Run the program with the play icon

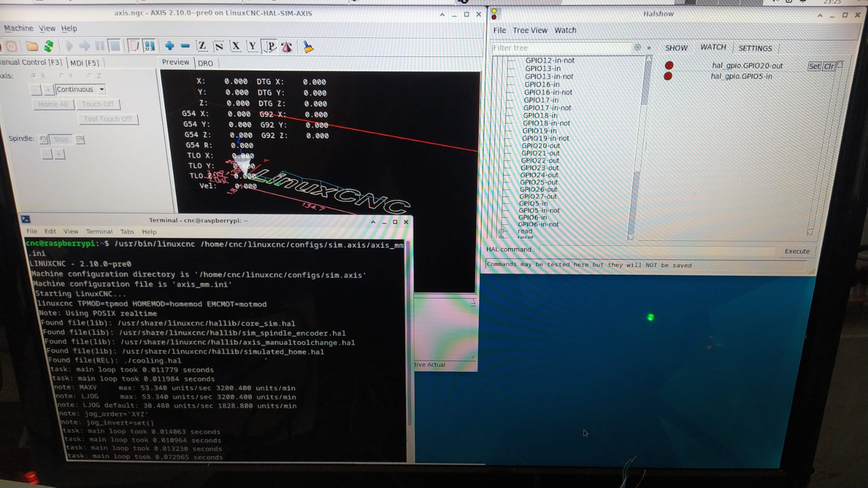[x=69, y=47]
